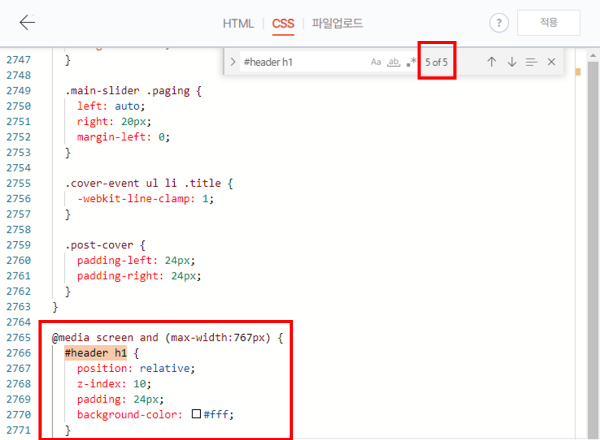
Task: Click the '.post-cover {' selector
Action: coord(105,245)
